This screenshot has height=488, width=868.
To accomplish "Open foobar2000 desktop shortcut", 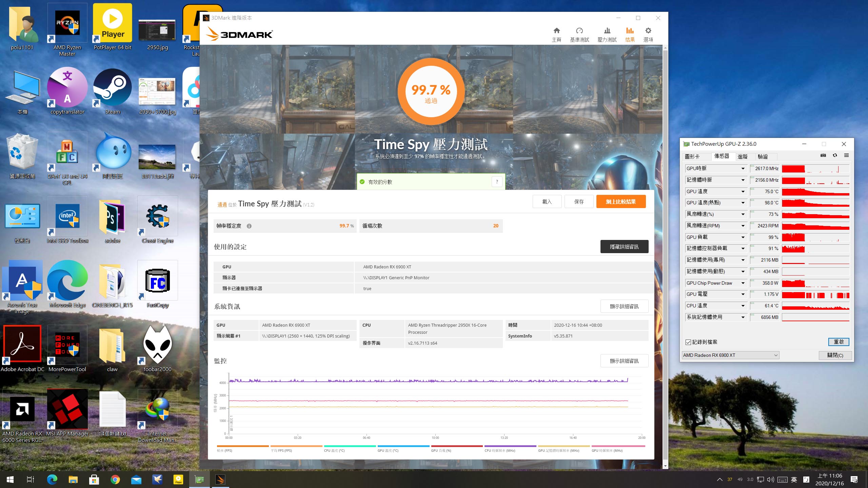I will (x=157, y=349).
